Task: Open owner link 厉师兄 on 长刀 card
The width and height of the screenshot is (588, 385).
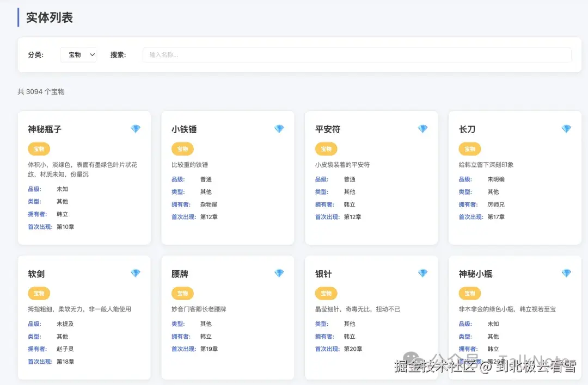Action: point(495,204)
